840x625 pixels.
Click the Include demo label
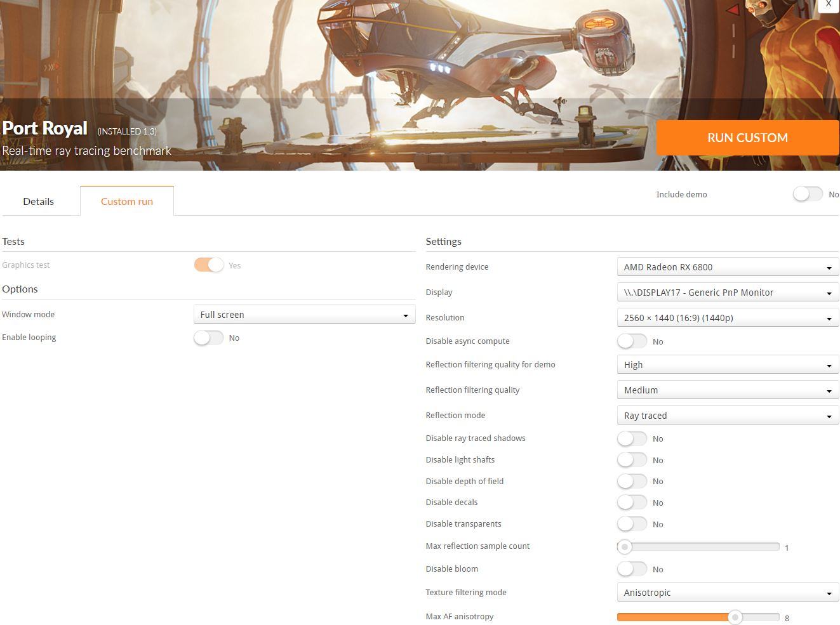(x=681, y=195)
